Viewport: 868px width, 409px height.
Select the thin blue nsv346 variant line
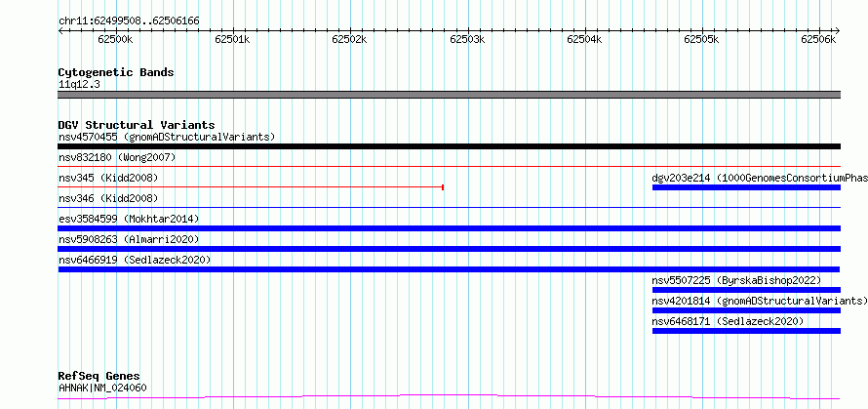click(450, 207)
